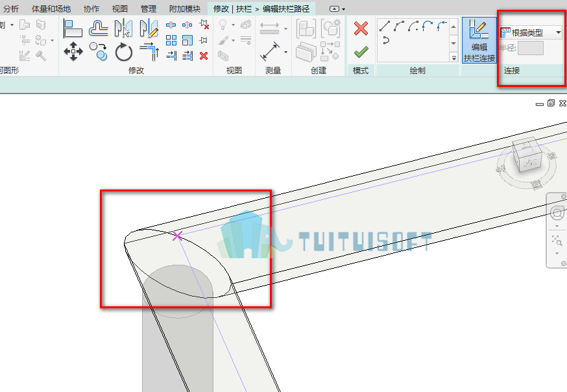Click the Hide in View lightbulb icon

point(223,25)
